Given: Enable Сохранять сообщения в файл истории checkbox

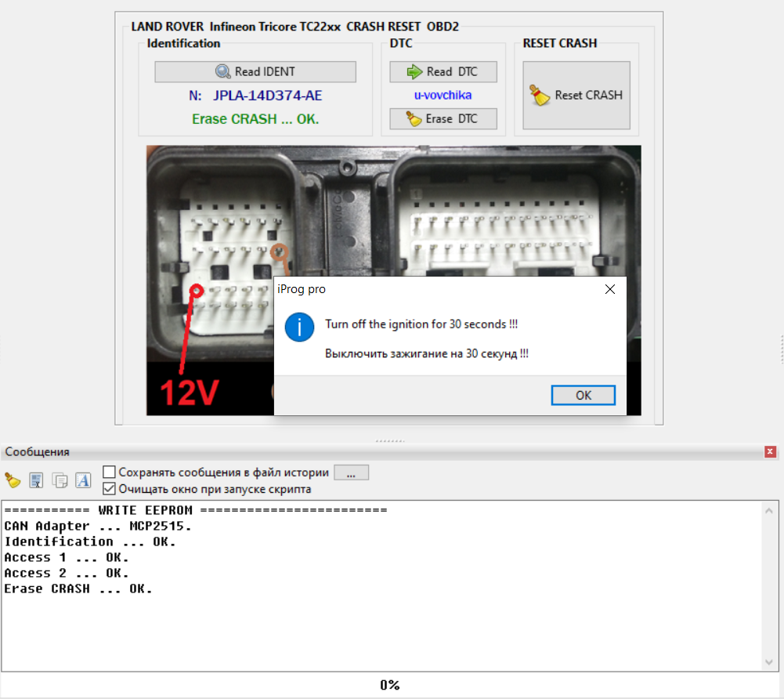Looking at the screenshot, I should tap(109, 472).
